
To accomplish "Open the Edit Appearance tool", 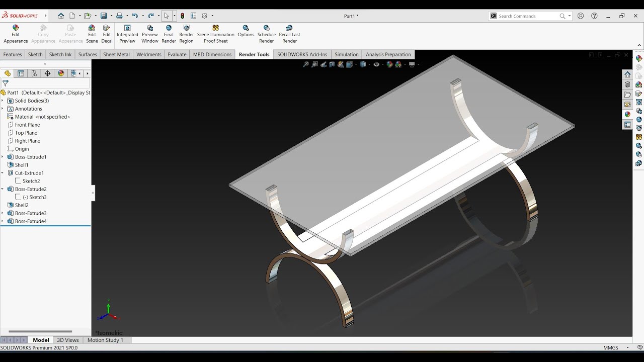I will coord(16,34).
